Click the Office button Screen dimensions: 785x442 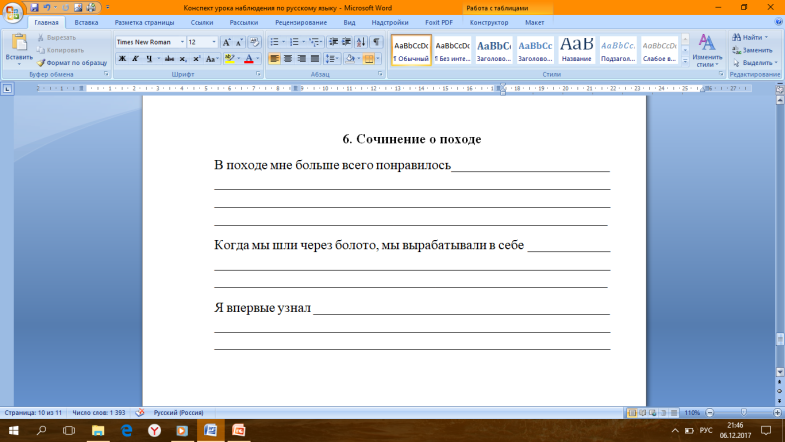pos(12,12)
